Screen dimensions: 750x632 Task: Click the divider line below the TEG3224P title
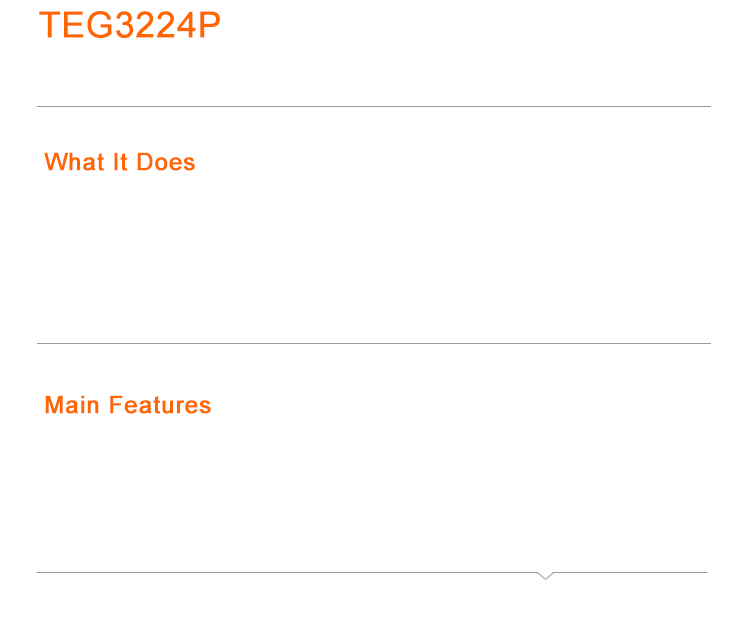[x=373, y=106]
